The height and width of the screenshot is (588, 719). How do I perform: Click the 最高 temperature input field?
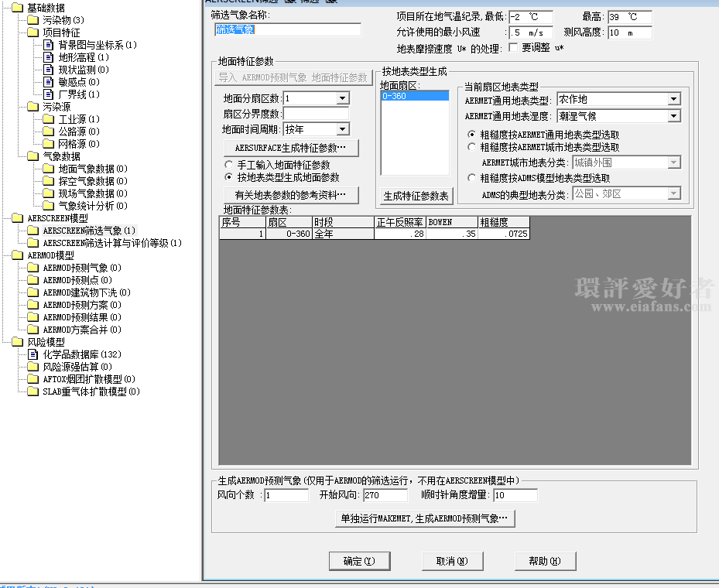[630, 17]
